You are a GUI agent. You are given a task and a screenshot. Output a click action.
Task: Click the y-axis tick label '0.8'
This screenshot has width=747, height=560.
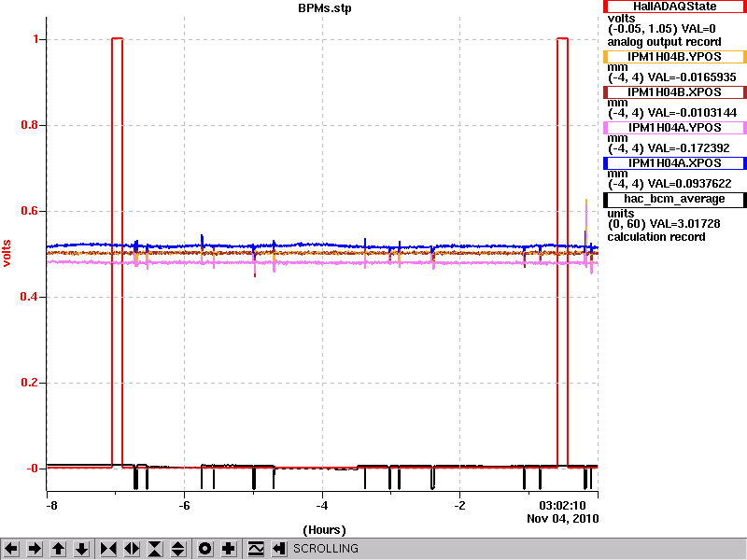click(30, 125)
